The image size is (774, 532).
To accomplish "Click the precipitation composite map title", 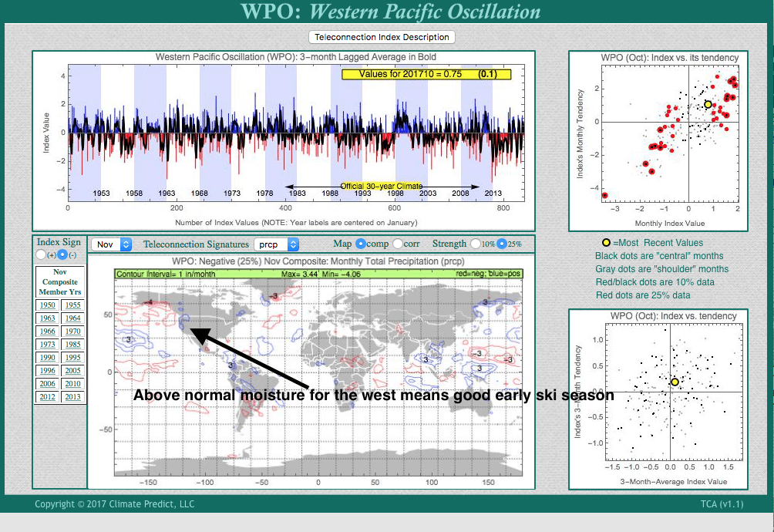I will coord(318,261).
